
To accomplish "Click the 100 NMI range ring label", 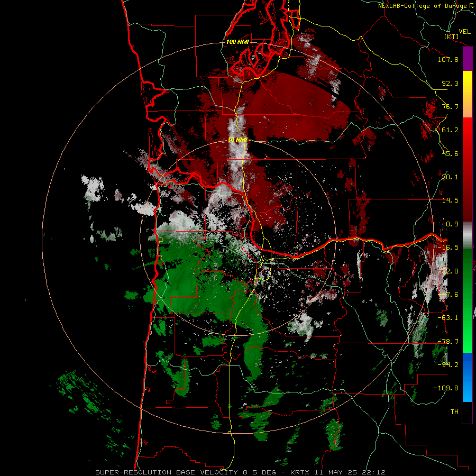I will (x=237, y=42).
